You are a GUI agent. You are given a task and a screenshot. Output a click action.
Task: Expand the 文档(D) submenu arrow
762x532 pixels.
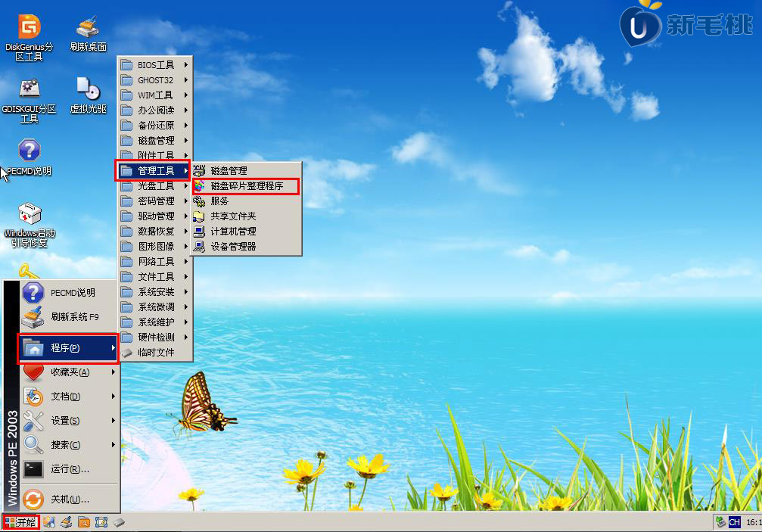pyautogui.click(x=114, y=397)
